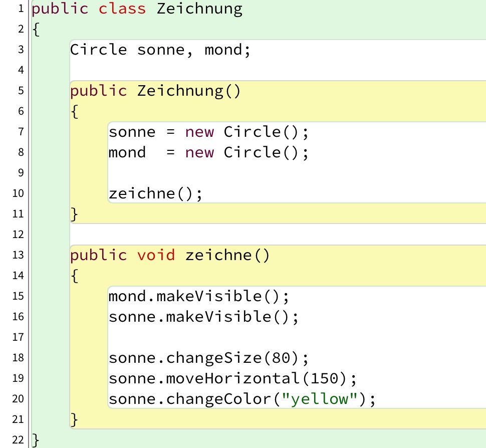Click on mond.makeVisible() statement
The width and height of the screenshot is (486, 448).
pos(199,297)
